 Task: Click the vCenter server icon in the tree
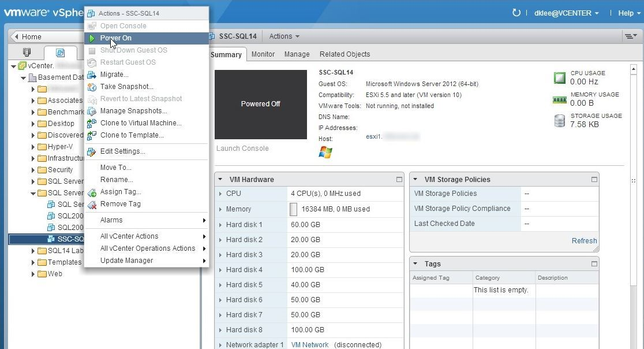point(22,66)
